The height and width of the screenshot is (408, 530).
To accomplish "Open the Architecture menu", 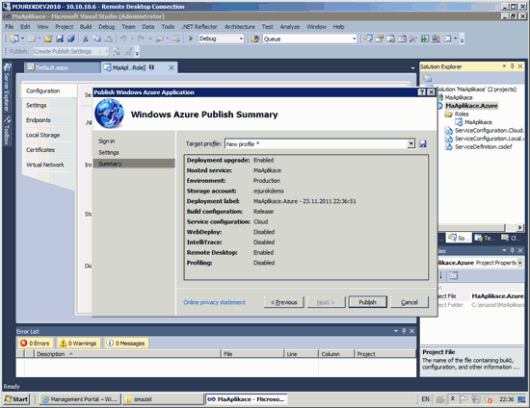I will 240,27.
